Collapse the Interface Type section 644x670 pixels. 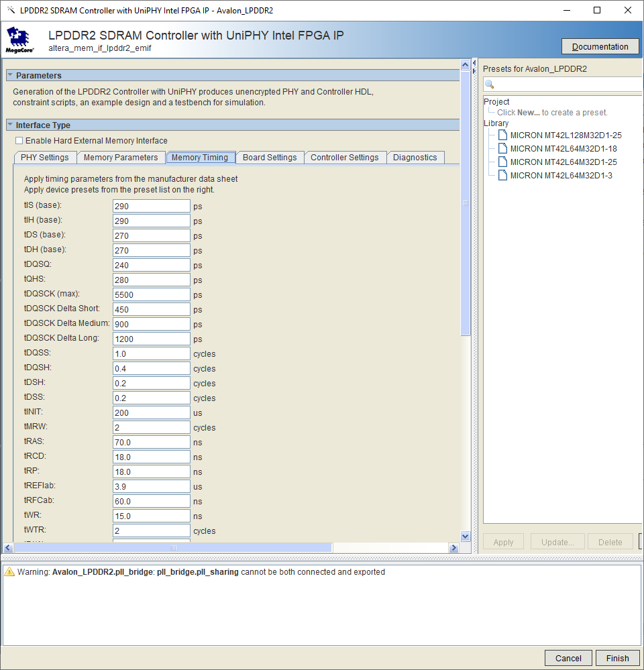coord(11,125)
